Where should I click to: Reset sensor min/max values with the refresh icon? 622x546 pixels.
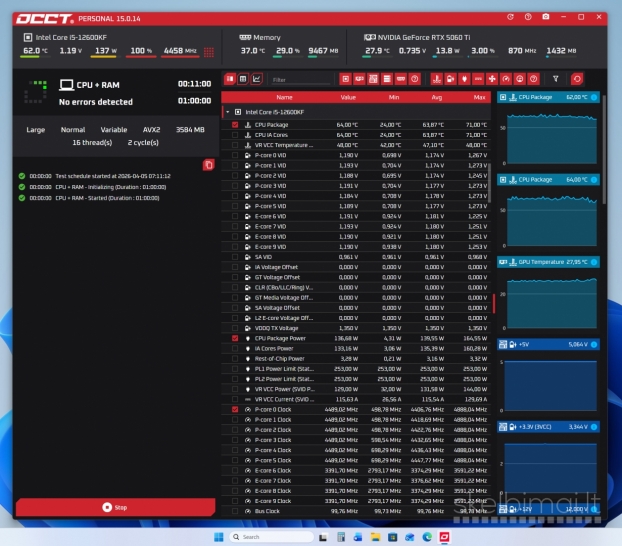click(x=577, y=79)
